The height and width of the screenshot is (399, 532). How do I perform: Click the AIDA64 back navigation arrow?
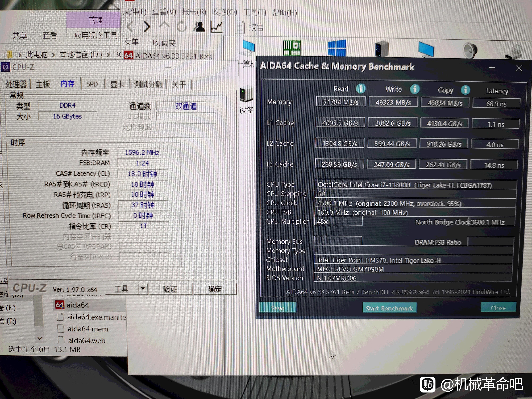(130, 26)
